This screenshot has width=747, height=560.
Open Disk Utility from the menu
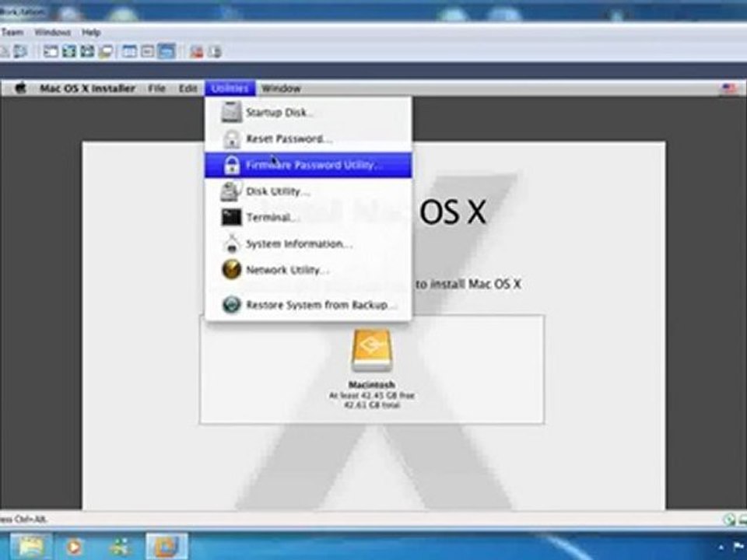[308, 191]
